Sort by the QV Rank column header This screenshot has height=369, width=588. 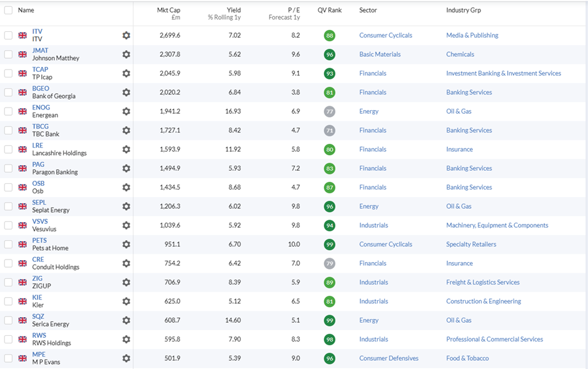pos(330,10)
